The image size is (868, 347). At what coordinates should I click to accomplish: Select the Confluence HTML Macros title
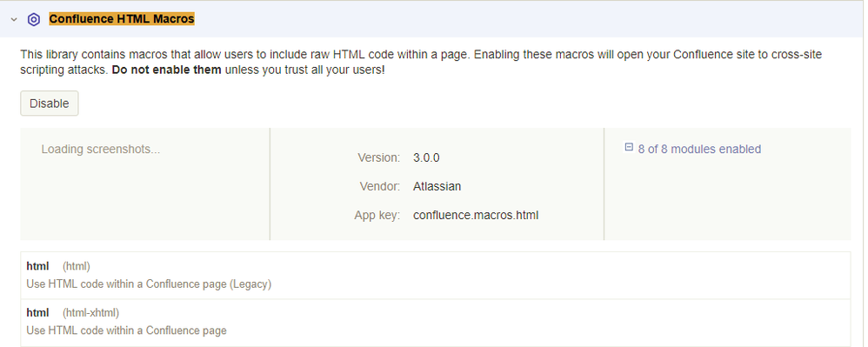[122, 19]
